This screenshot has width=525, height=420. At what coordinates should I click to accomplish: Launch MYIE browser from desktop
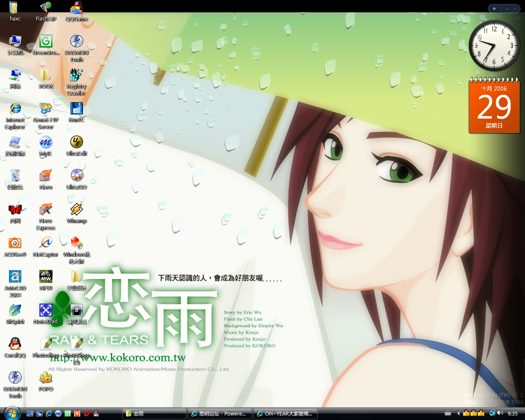46,146
